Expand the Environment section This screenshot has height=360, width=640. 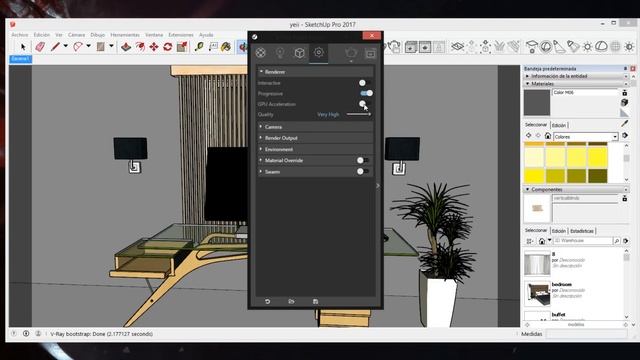tap(315, 149)
